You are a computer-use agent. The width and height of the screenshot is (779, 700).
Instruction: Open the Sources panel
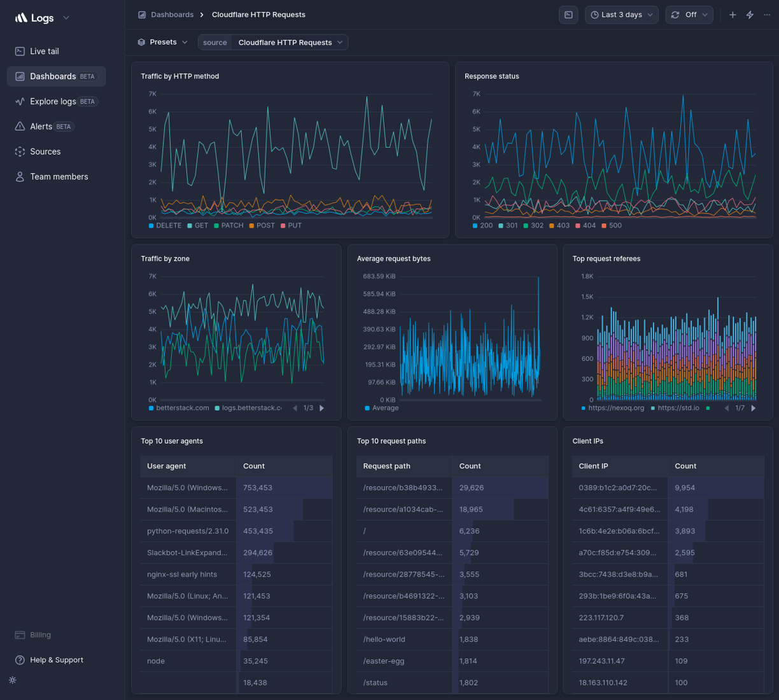[x=45, y=151]
